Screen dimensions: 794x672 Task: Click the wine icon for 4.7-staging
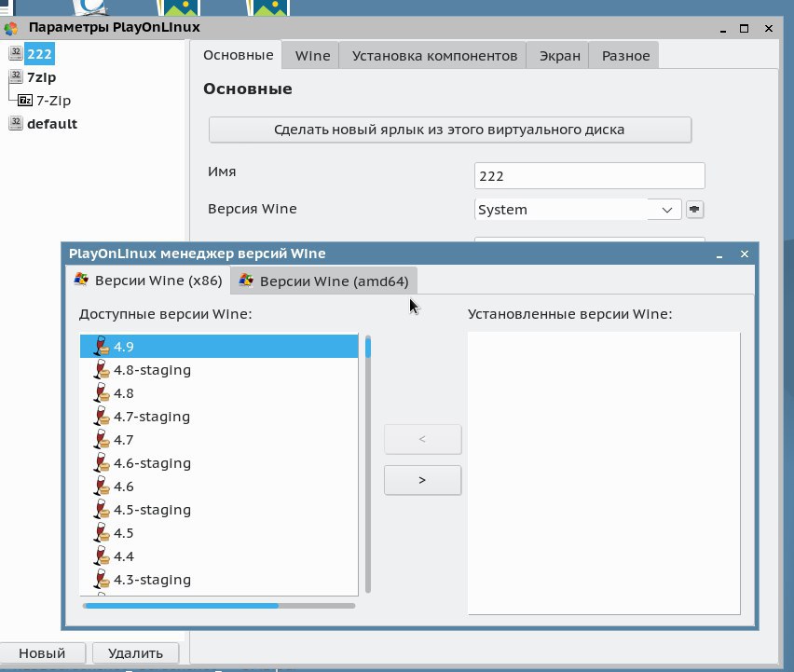(102, 417)
